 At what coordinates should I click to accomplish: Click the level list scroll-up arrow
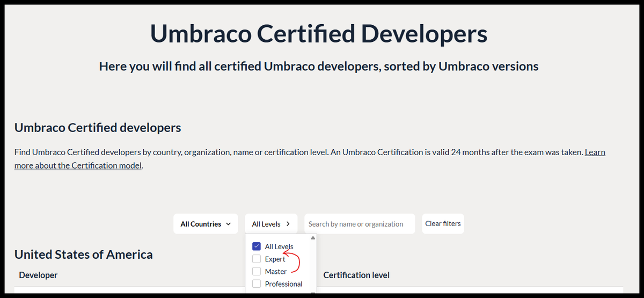point(313,237)
